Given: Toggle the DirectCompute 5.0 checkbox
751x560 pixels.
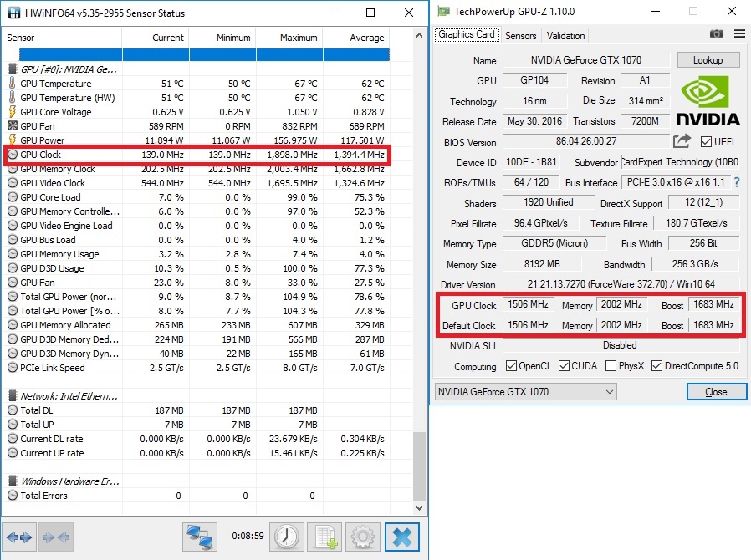Looking at the screenshot, I should pyautogui.click(x=656, y=366).
